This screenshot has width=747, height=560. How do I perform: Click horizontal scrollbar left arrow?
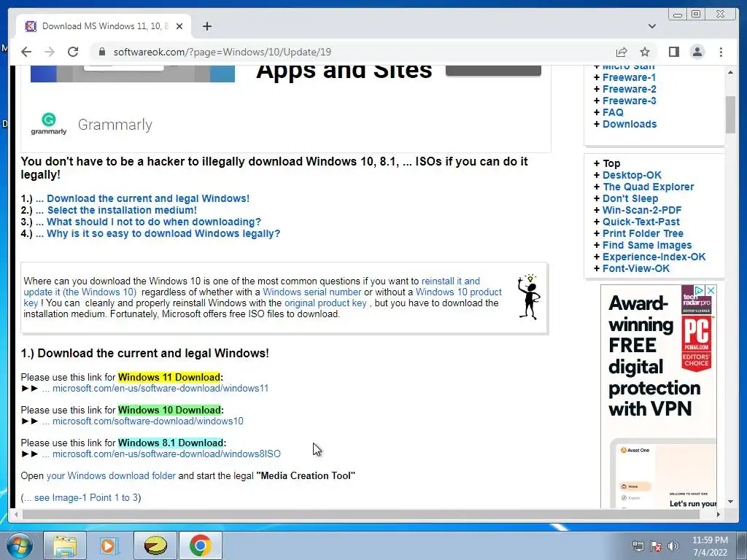point(16,514)
